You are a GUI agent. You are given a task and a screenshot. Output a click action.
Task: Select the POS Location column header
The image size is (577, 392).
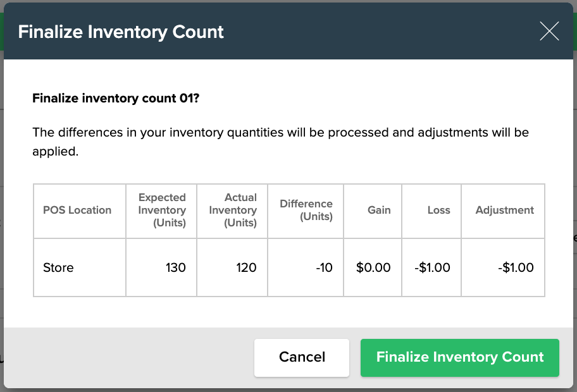77,211
